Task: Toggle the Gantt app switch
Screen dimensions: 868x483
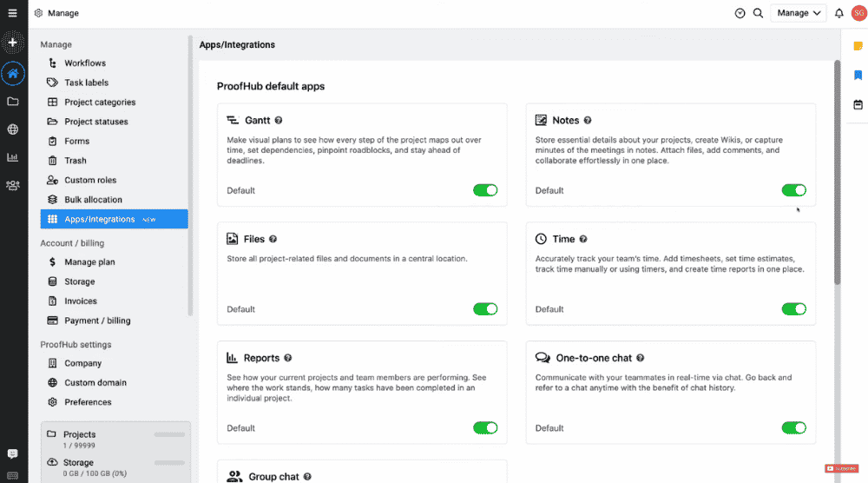Action: click(x=485, y=190)
